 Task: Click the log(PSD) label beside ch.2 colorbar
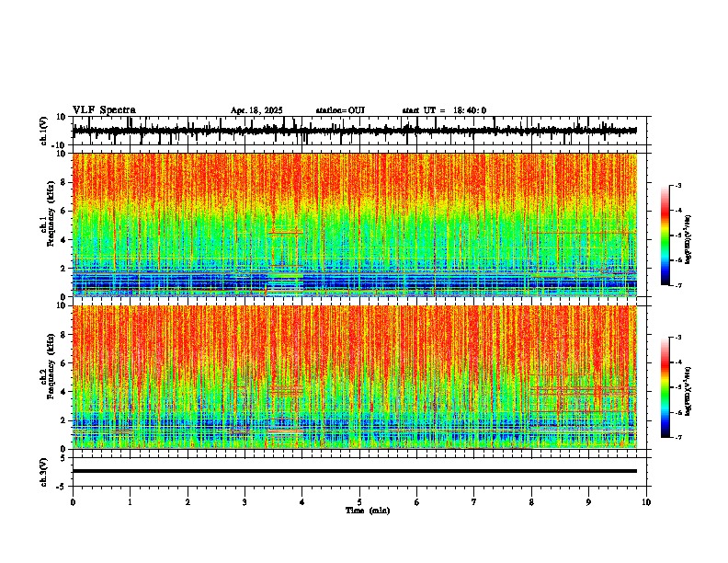tap(688, 391)
